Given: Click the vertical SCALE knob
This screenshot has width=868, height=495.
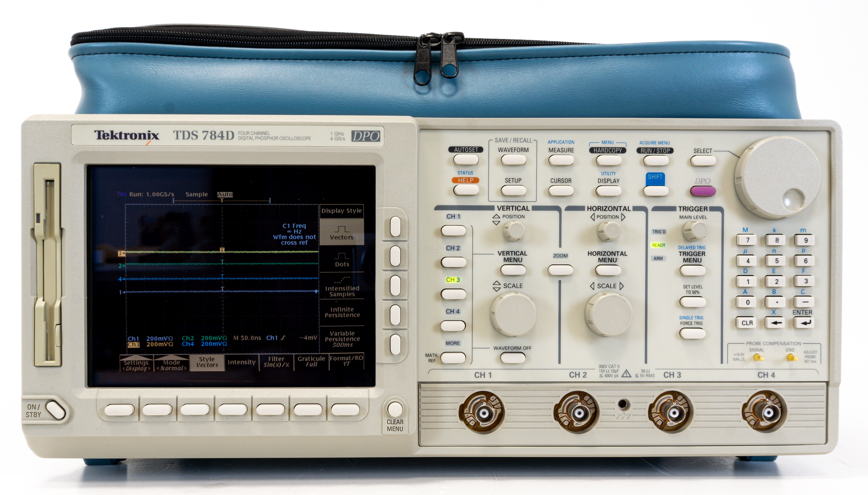Looking at the screenshot, I should 513,314.
